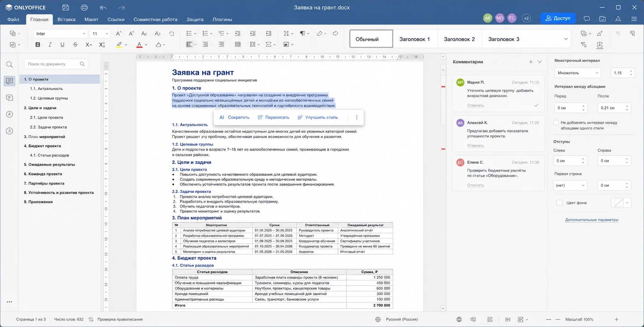
Task: Switch to the Вставка tab
Action: tap(66, 19)
